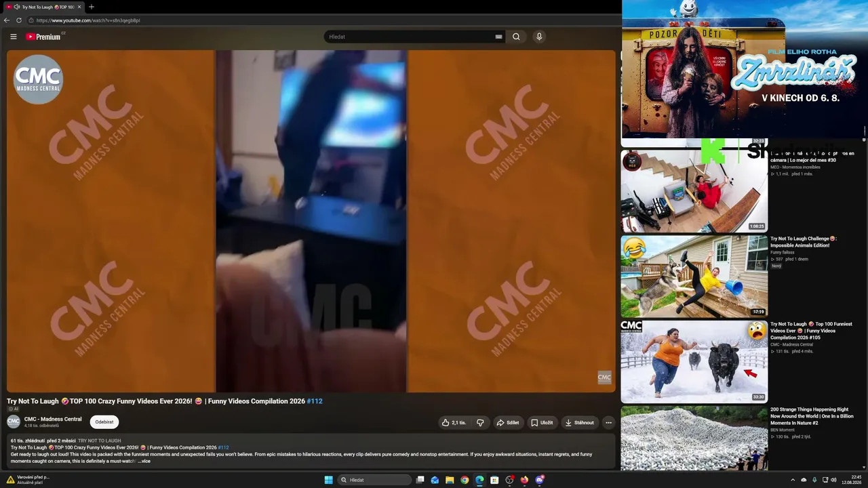Click the tray microphone icon
The height and width of the screenshot is (488, 868).
tap(814, 480)
